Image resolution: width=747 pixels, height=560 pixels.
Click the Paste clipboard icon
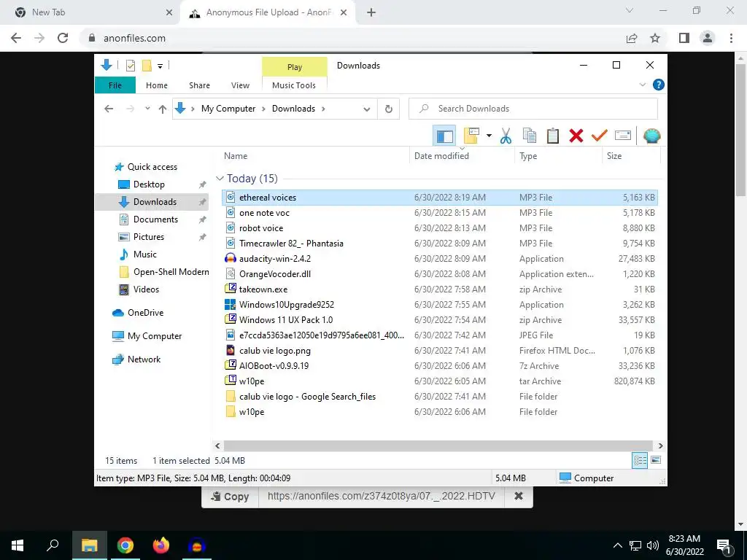pos(553,136)
